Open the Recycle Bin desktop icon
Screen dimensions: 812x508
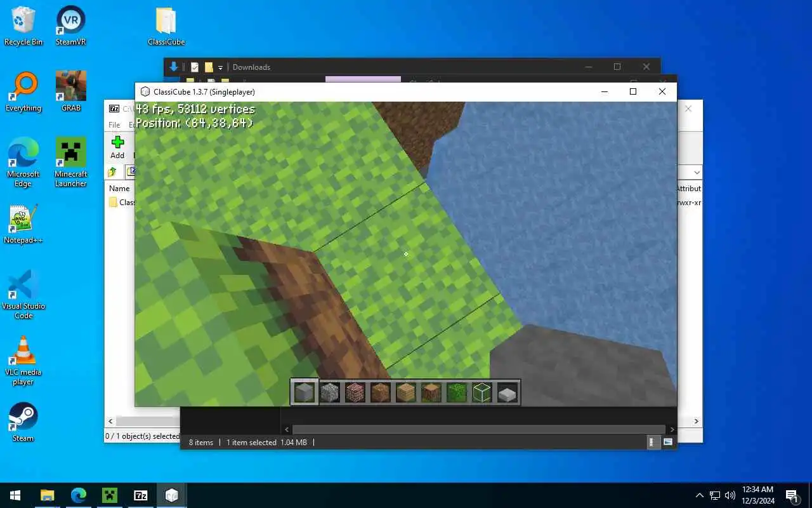point(23,26)
